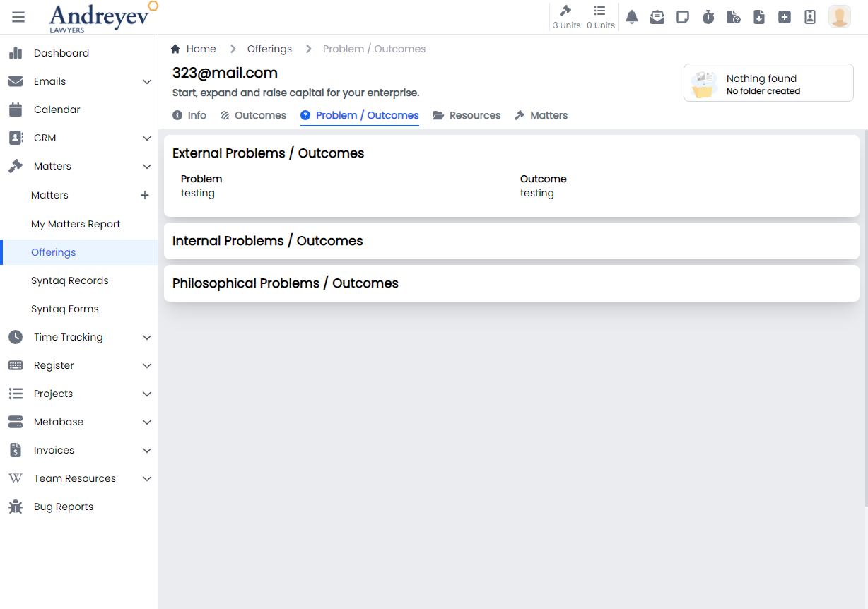Open the Matters tab for this offering
868x609 pixels.
coord(541,115)
